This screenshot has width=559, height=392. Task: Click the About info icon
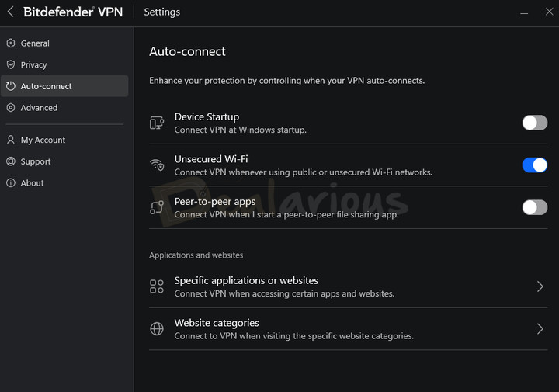pyautogui.click(x=11, y=183)
